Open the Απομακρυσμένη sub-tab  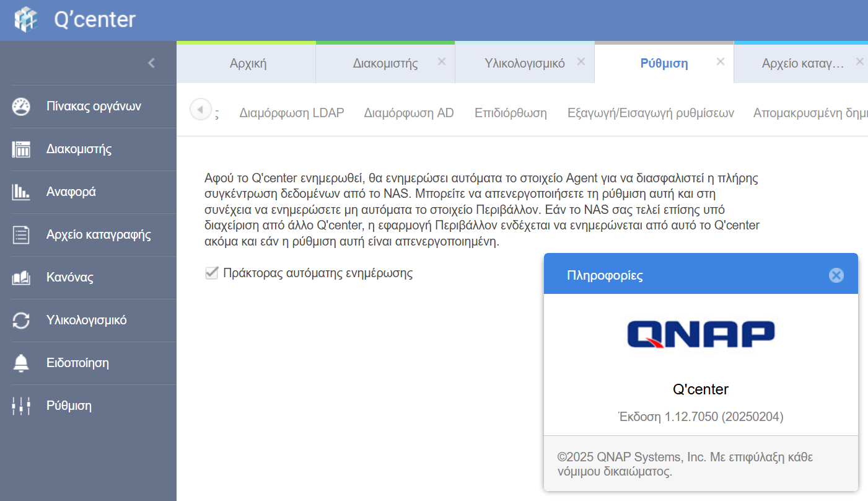810,113
